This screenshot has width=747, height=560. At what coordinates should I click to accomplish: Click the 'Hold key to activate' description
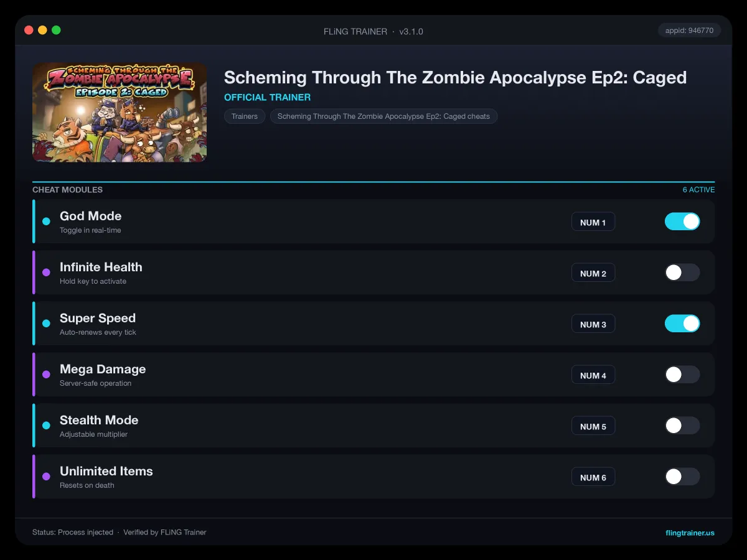coord(93,281)
